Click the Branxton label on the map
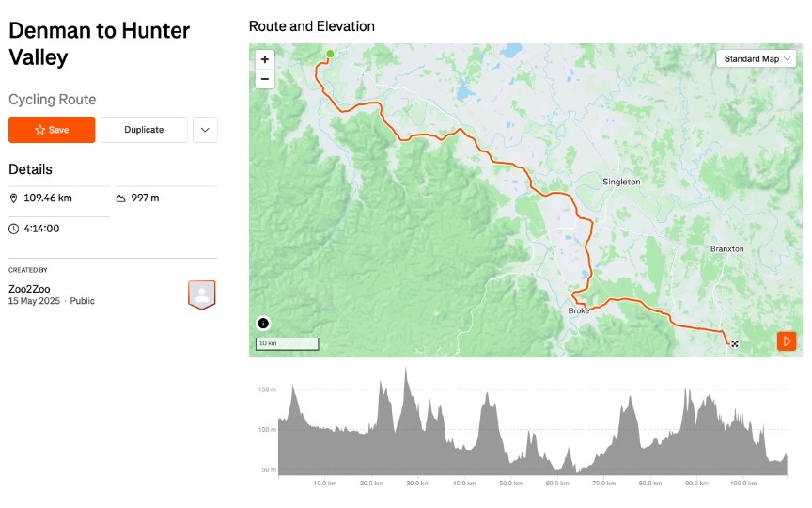The width and height of the screenshot is (812, 508). 726,249
